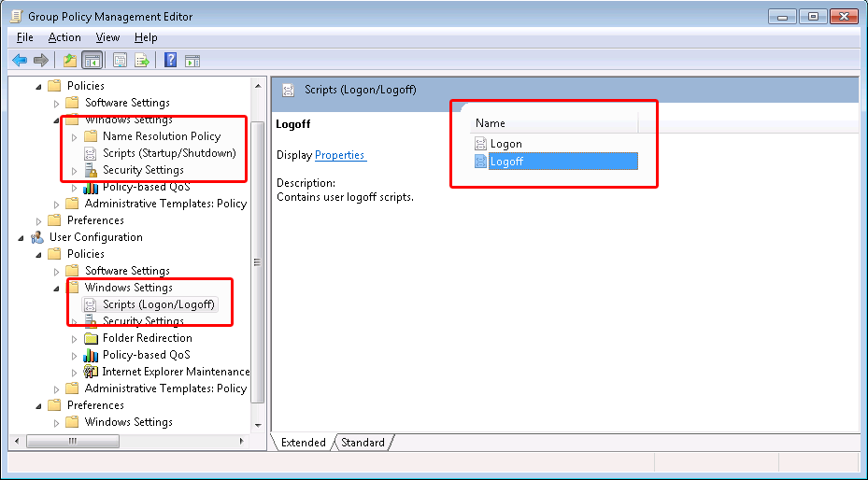Click the Name column header
This screenshot has width=868, height=480.
click(x=553, y=123)
